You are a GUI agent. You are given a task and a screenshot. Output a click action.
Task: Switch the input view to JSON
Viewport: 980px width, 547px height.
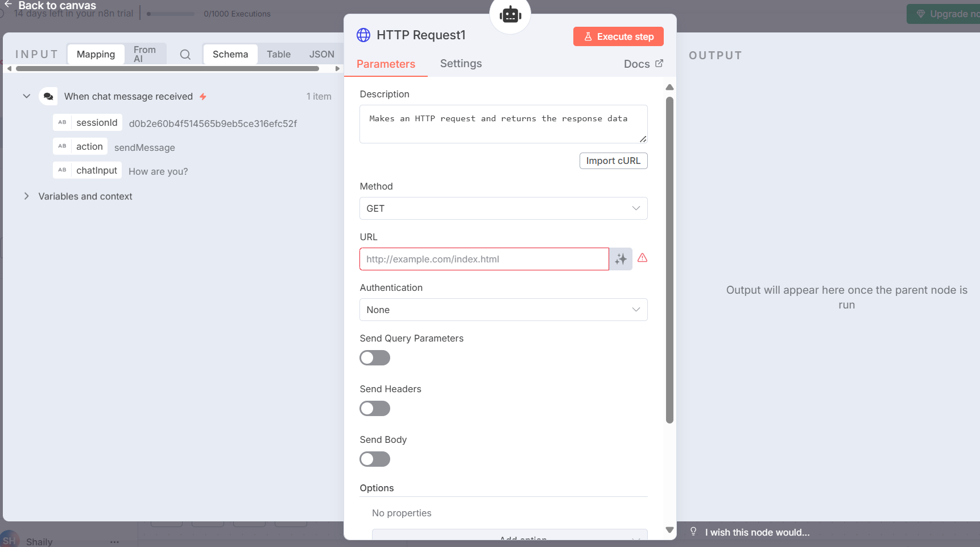click(321, 55)
